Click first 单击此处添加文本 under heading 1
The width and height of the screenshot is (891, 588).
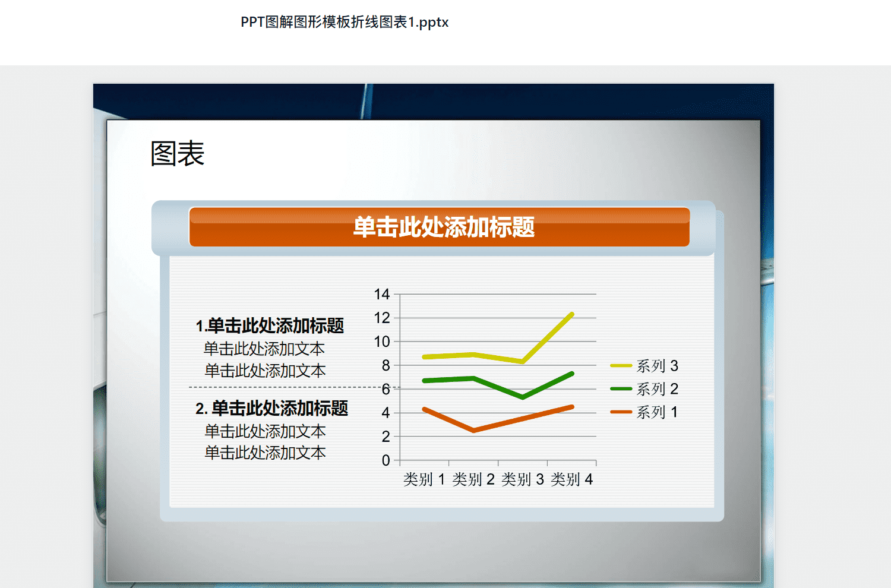click(264, 349)
